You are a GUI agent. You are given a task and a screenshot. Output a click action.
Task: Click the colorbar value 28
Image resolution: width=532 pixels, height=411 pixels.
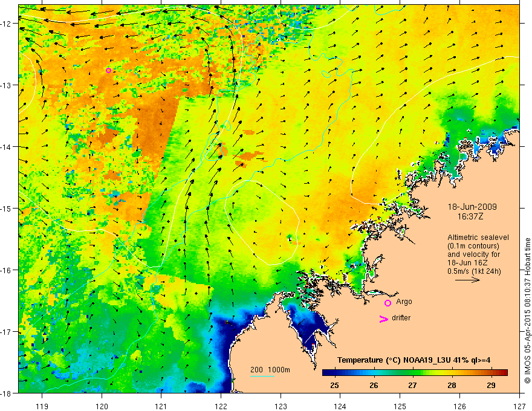(452, 386)
